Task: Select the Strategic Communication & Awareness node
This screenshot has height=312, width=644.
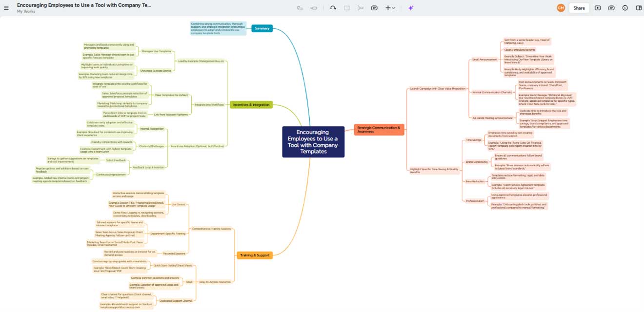Action: [378, 129]
